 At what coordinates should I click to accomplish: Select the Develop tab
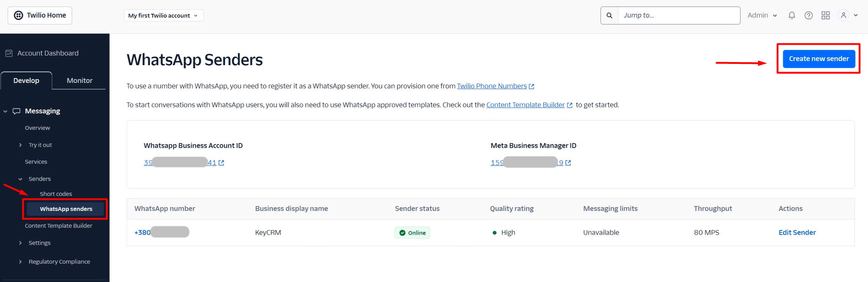[x=26, y=81]
